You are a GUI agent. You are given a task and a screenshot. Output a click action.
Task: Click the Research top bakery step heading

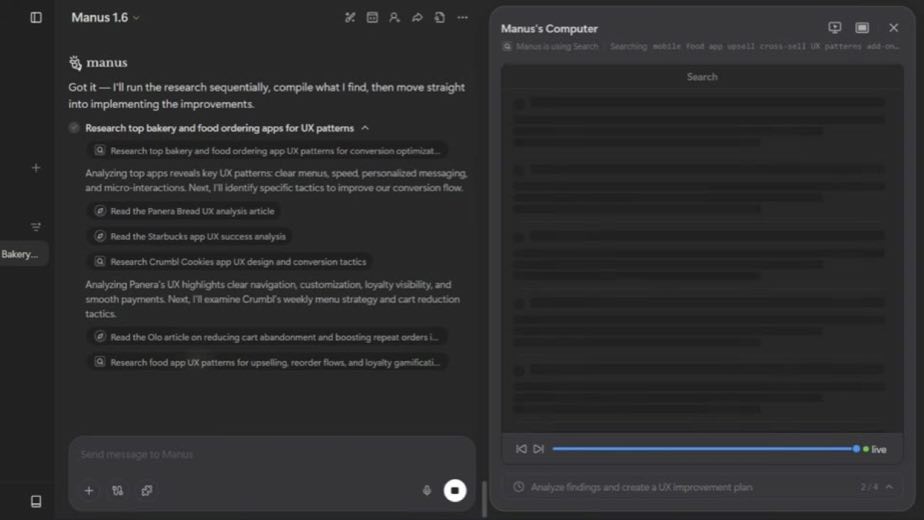pyautogui.click(x=219, y=128)
